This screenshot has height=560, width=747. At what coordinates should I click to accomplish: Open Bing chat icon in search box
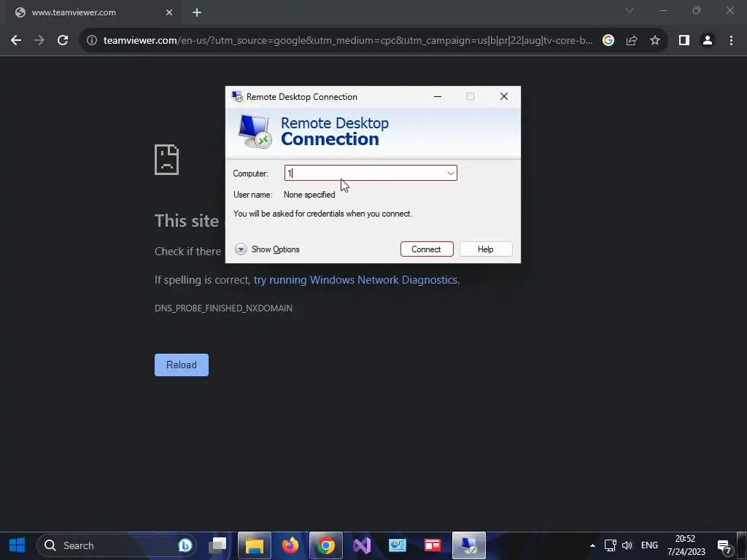tap(185, 545)
